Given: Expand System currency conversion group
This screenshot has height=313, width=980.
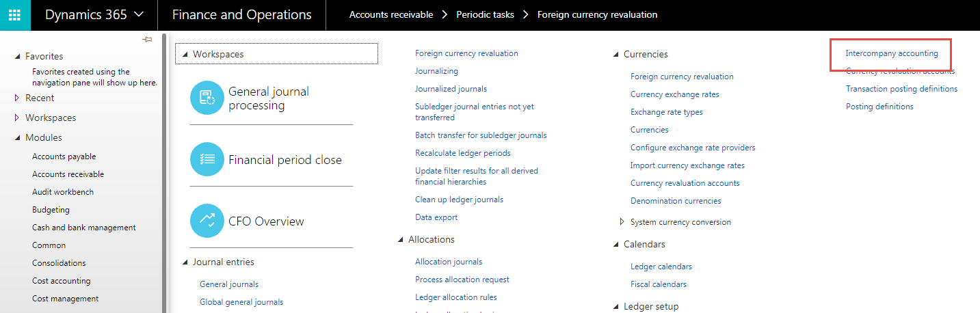Looking at the screenshot, I should coord(622,222).
